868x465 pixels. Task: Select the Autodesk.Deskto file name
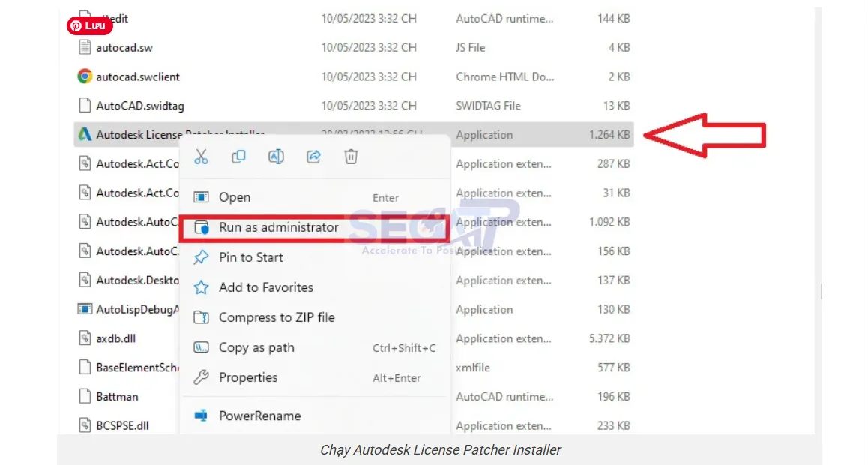coord(137,280)
